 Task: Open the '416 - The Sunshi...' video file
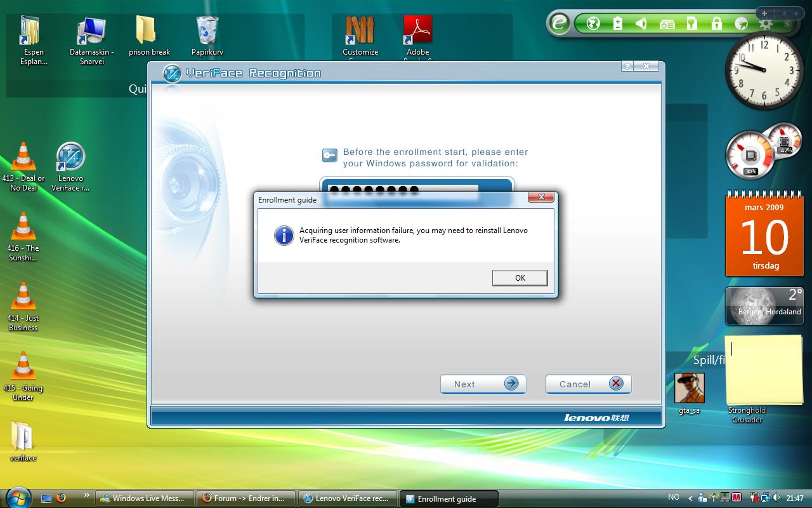tap(23, 236)
